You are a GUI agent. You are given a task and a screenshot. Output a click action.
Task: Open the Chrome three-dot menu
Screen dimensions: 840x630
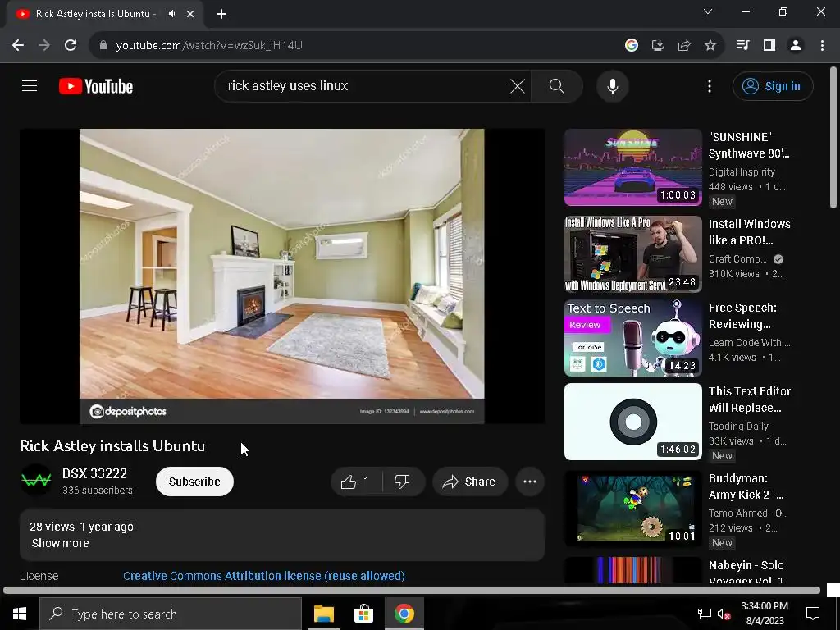822,45
